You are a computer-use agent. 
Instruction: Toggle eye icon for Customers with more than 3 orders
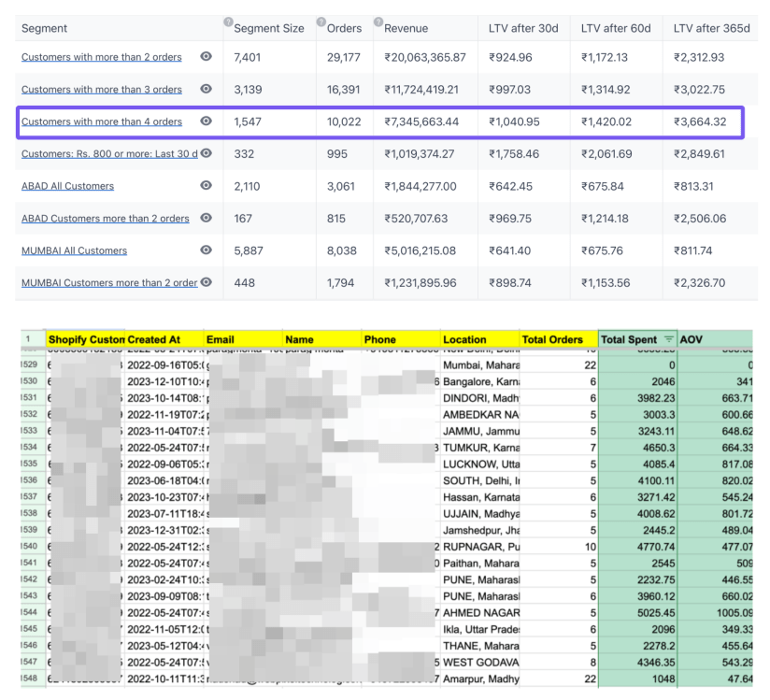[x=207, y=89]
